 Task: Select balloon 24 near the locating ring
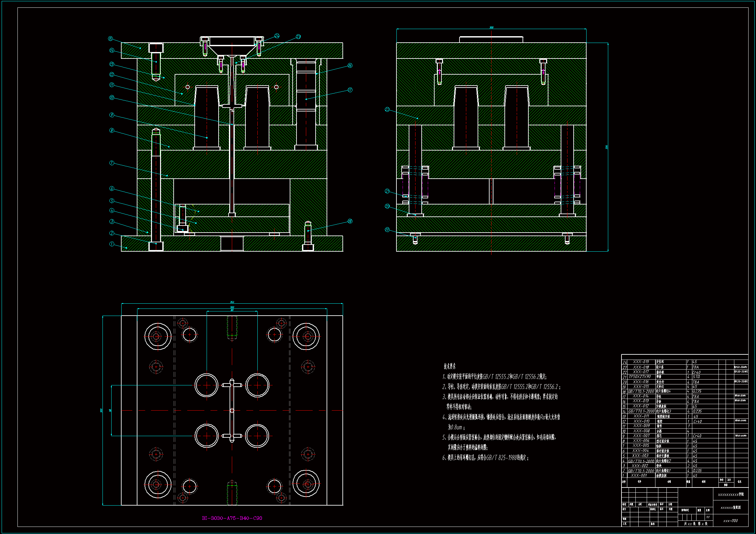pos(277,36)
